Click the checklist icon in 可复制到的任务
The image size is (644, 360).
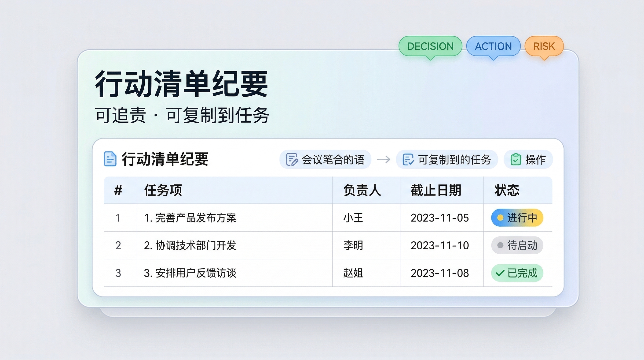[x=408, y=159]
